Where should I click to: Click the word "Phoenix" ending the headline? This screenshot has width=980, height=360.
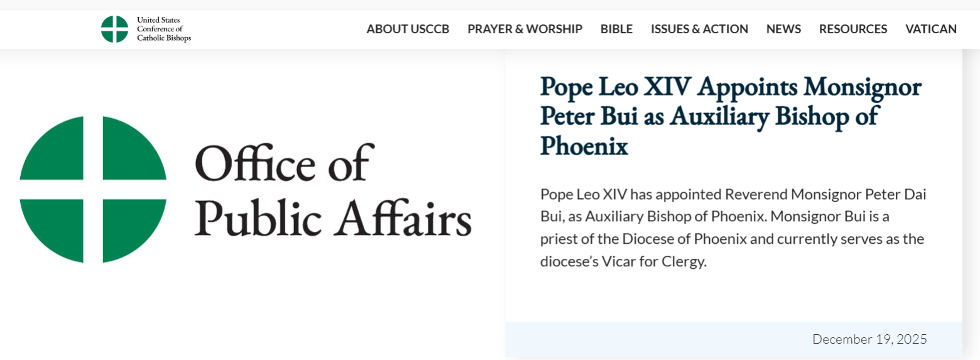pyautogui.click(x=584, y=146)
